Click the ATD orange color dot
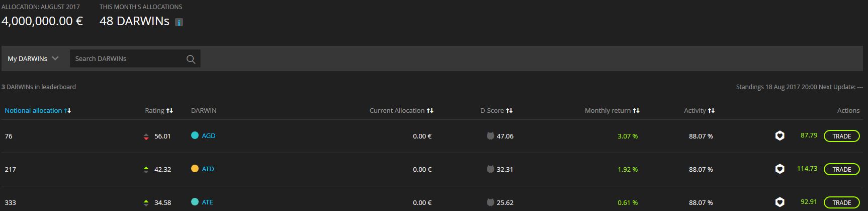Image resolution: width=868 pixels, height=211 pixels. pyautogui.click(x=195, y=169)
